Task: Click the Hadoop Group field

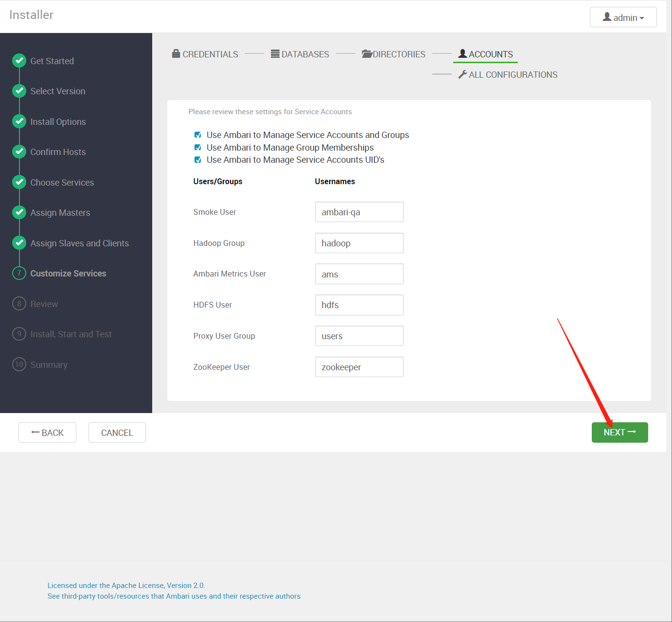Action: [x=359, y=243]
